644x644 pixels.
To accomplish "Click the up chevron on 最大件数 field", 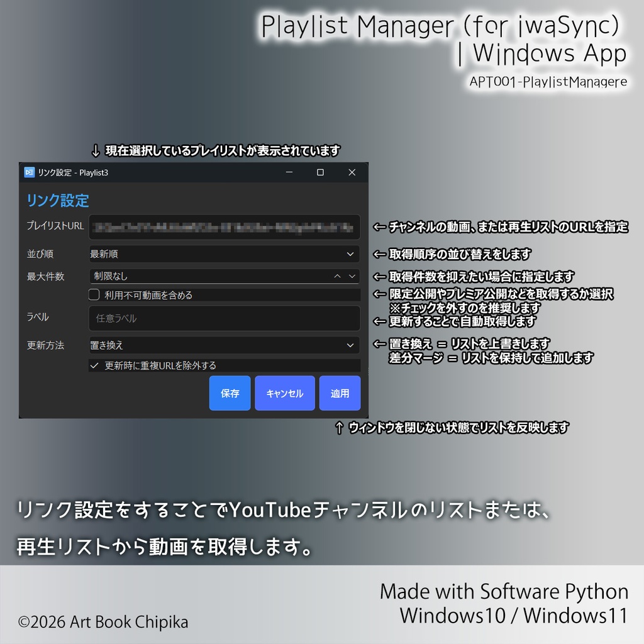I will pyautogui.click(x=337, y=275).
